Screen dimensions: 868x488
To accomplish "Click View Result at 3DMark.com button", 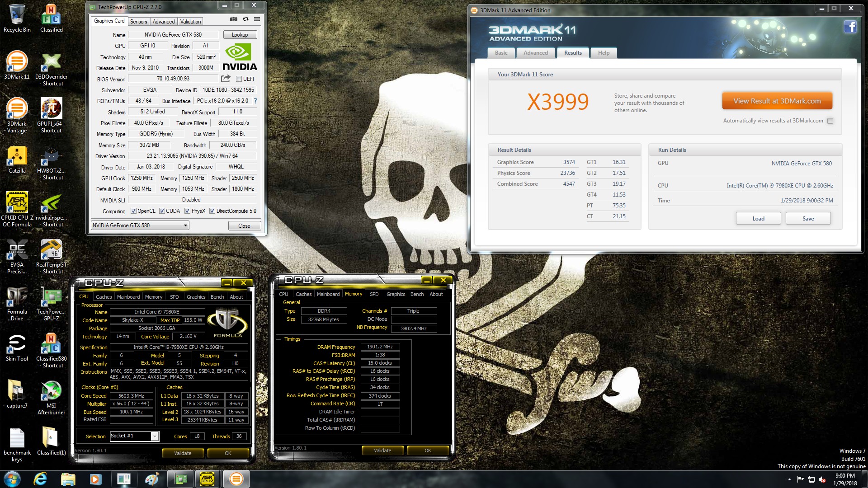I will pyautogui.click(x=777, y=101).
